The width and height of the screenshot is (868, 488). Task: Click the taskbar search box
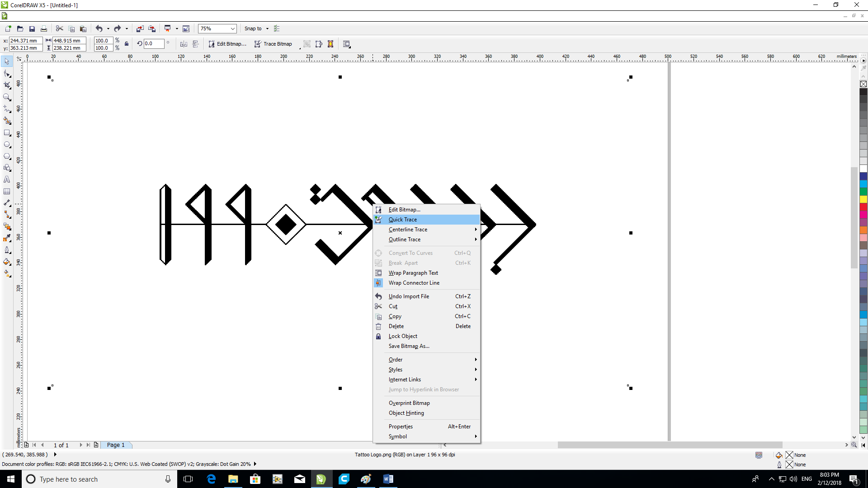click(x=99, y=479)
